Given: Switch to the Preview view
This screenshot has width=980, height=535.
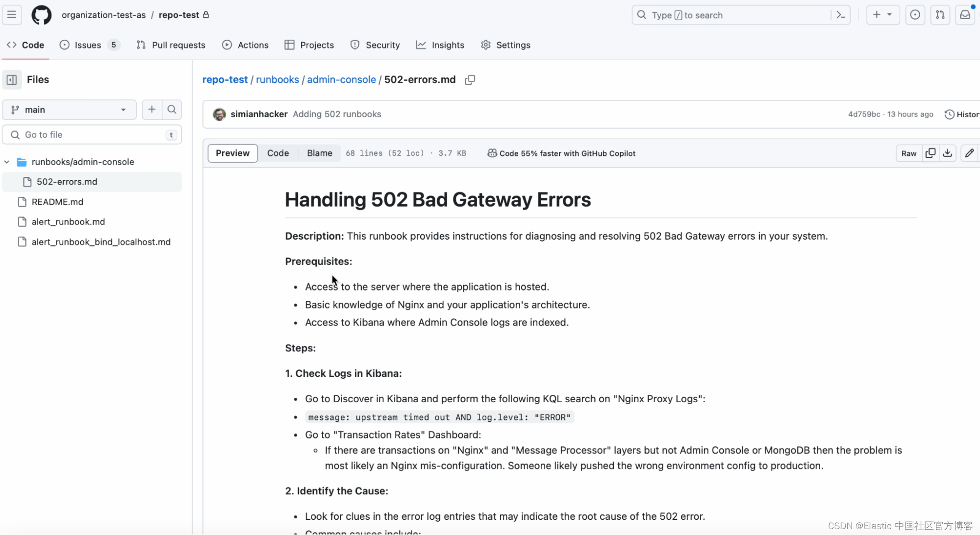Looking at the screenshot, I should tap(232, 153).
